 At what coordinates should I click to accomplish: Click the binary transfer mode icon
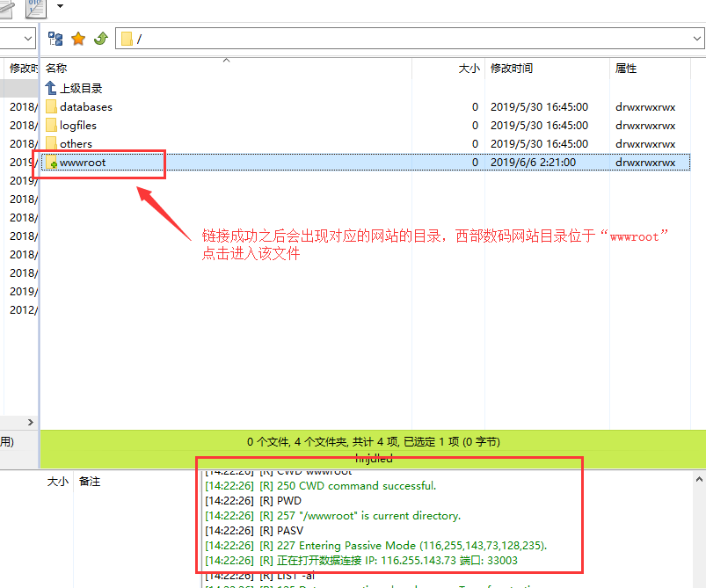click(x=36, y=7)
